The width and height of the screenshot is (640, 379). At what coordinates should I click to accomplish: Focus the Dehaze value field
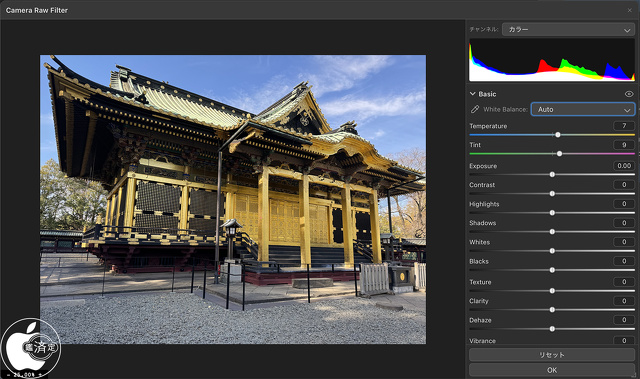(x=624, y=320)
